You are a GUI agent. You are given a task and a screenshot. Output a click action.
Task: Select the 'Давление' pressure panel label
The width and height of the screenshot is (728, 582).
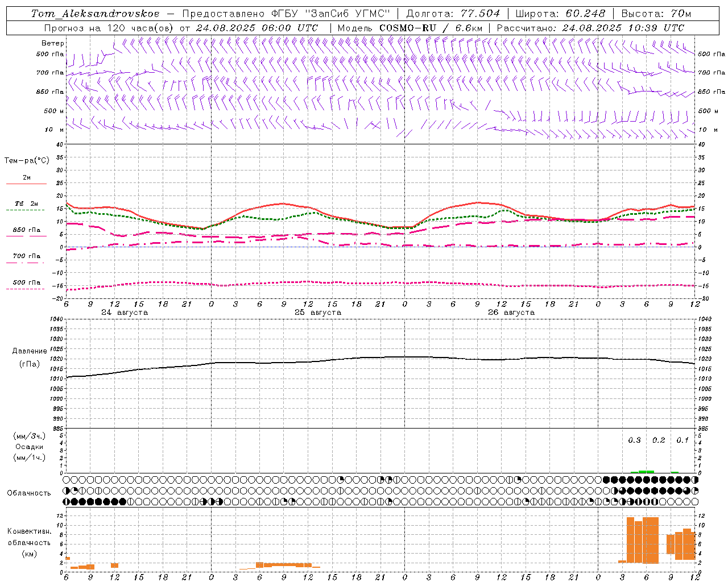(30, 351)
